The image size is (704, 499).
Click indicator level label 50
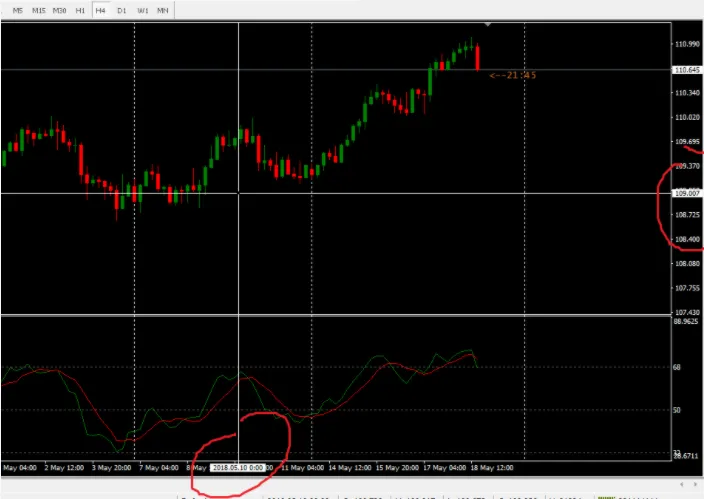677,410
